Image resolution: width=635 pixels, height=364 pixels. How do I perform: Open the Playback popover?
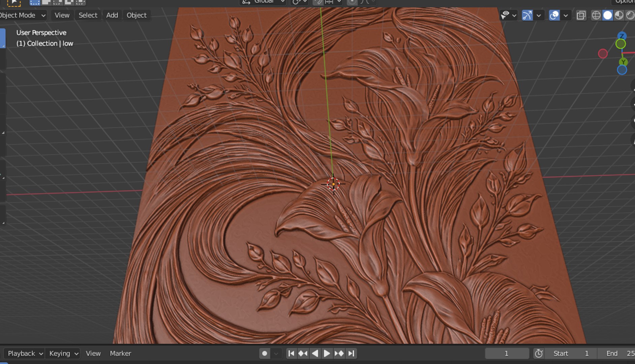24,353
